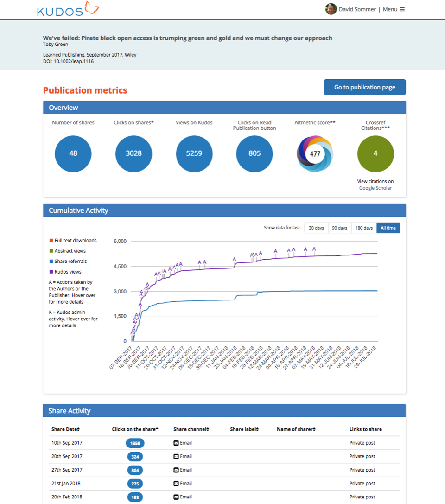This screenshot has width=445, height=504.
Task: Click Go to publication page button
Action: click(x=364, y=87)
